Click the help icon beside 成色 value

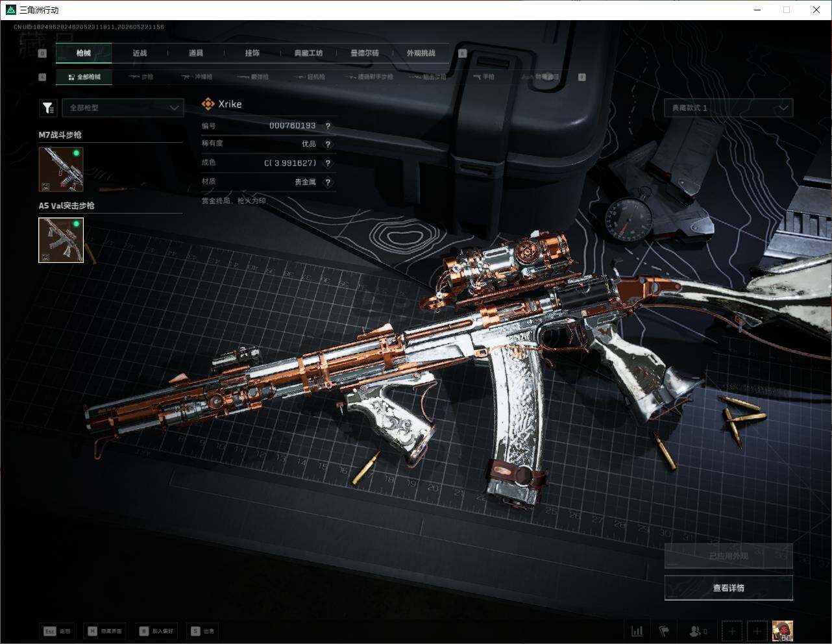pos(328,163)
